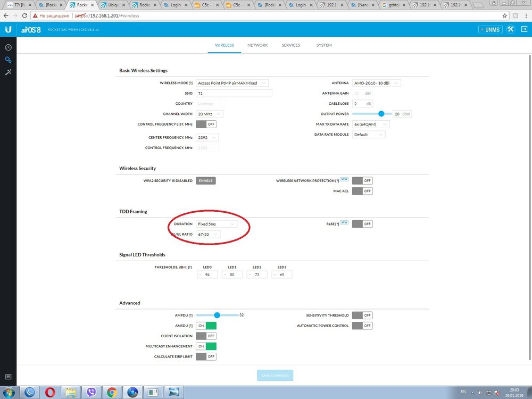Click the Output Power slider handle
This screenshot has width=532, height=399.
[x=381, y=114]
